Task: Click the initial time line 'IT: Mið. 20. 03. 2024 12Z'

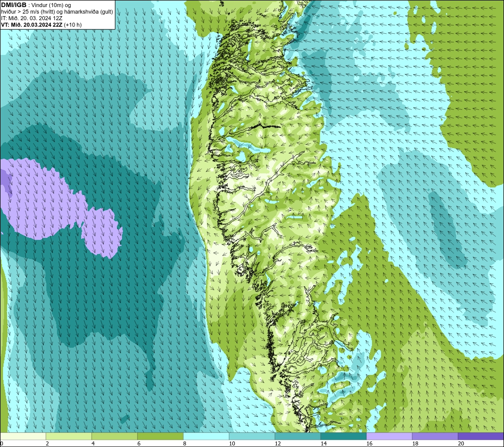Action: tap(31, 18)
